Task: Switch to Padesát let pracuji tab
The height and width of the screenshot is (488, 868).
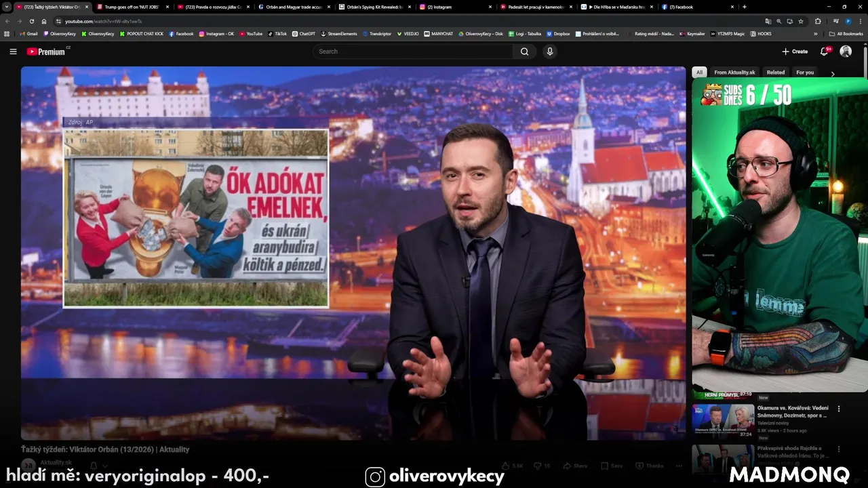Action: pos(536,7)
